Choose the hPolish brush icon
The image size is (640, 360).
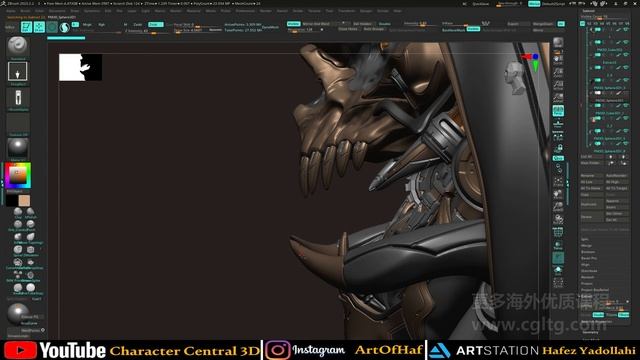(31, 212)
